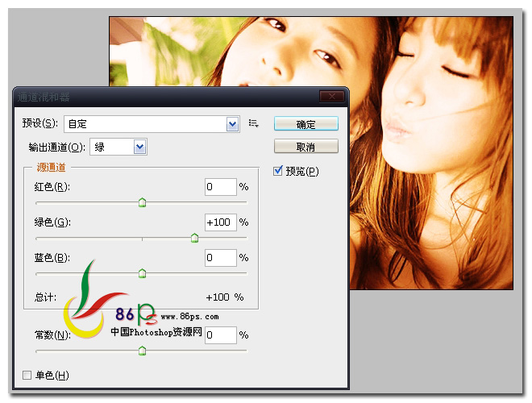532x403 pixels.
Task: Close the Channel Mixer dialog
Action: [331, 97]
